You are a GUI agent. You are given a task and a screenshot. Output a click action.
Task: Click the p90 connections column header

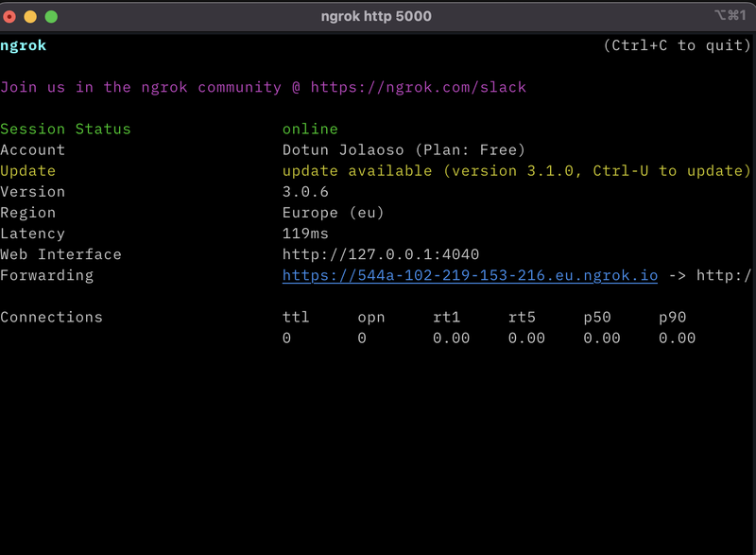[x=673, y=317]
